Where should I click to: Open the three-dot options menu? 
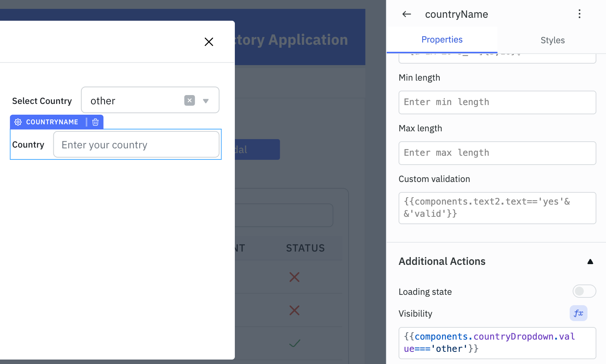coord(579,14)
